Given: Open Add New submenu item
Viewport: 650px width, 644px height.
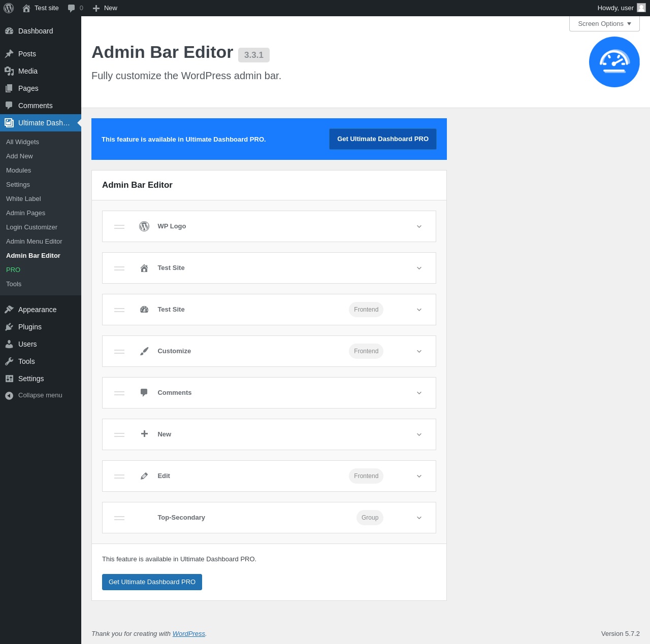Looking at the screenshot, I should click(x=41, y=156).
